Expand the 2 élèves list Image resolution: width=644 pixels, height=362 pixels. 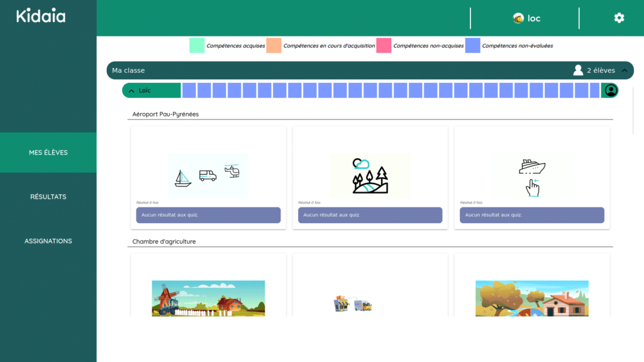[601, 70]
